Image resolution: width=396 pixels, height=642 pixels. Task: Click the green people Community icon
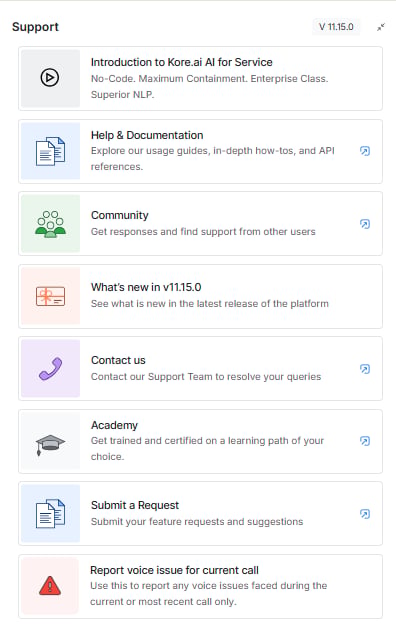50,224
